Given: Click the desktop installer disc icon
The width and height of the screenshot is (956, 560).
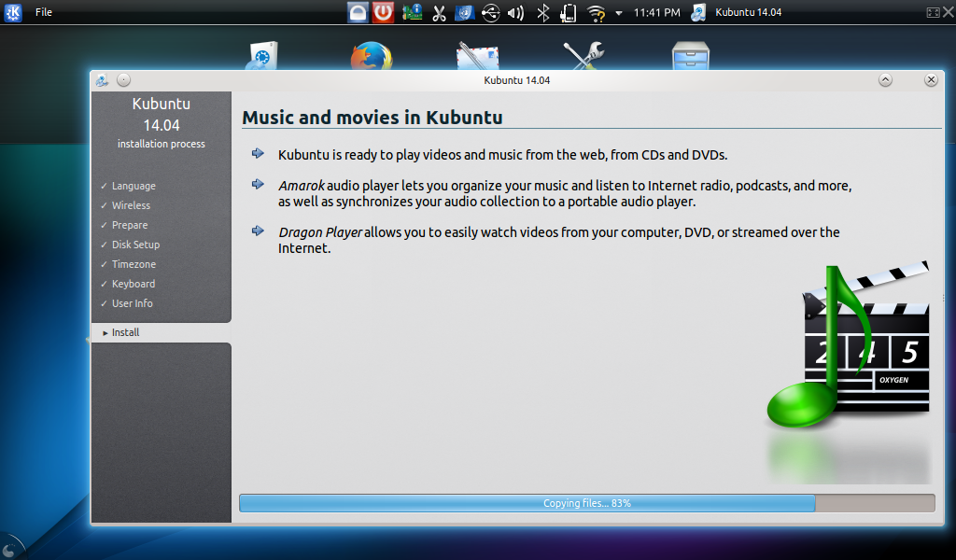Looking at the screenshot, I should [262, 56].
